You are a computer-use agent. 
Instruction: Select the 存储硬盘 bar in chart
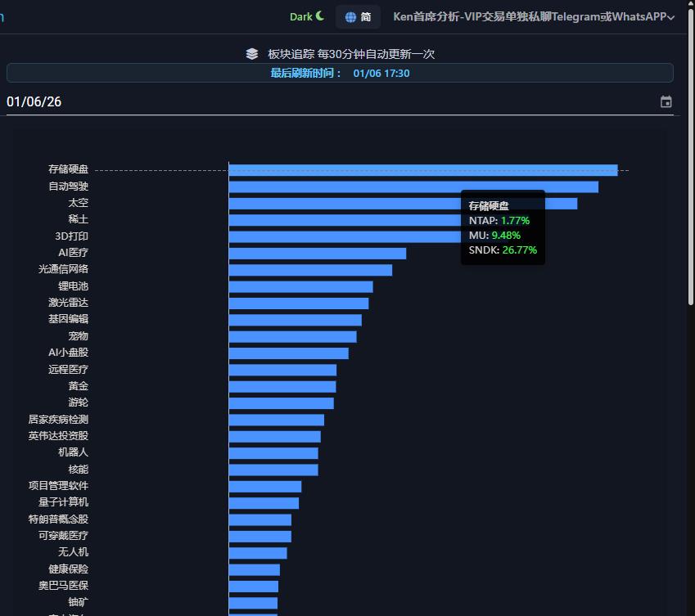tap(422, 170)
